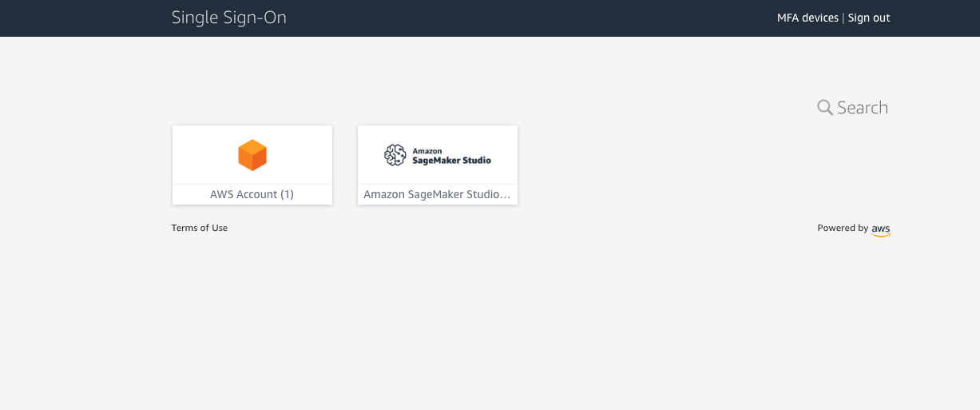This screenshot has width=980, height=410.
Task: Click the Single Sign-On header title
Action: click(229, 18)
